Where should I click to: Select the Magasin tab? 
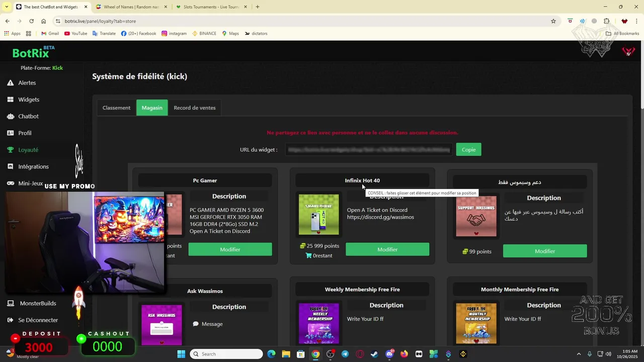152,108
